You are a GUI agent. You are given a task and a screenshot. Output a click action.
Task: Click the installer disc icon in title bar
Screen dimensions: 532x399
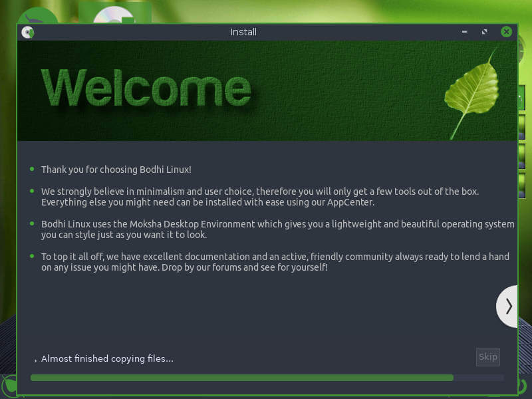click(x=27, y=32)
